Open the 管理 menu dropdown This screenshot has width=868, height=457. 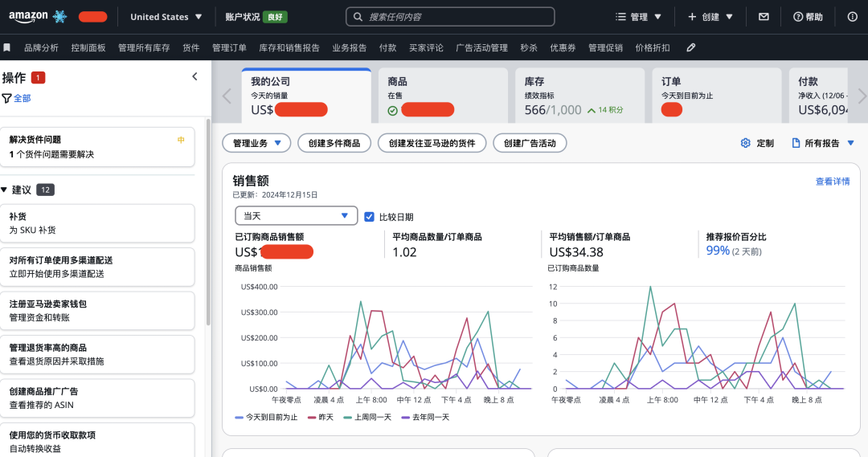tap(638, 17)
